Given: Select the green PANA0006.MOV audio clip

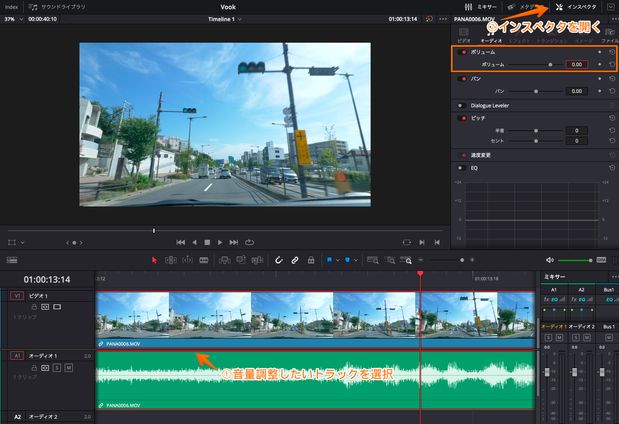Looking at the screenshot, I should pos(316,380).
